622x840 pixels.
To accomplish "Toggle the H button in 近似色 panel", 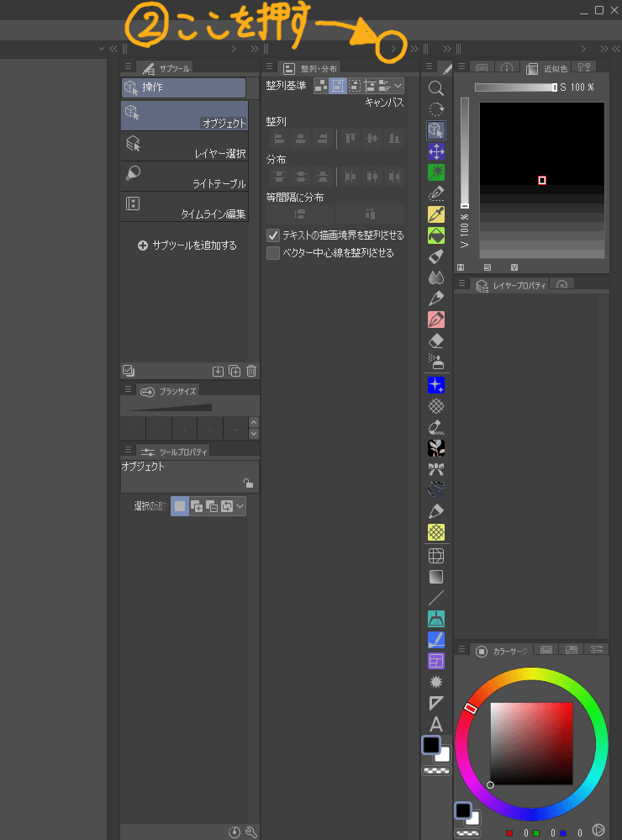I will 461,267.
